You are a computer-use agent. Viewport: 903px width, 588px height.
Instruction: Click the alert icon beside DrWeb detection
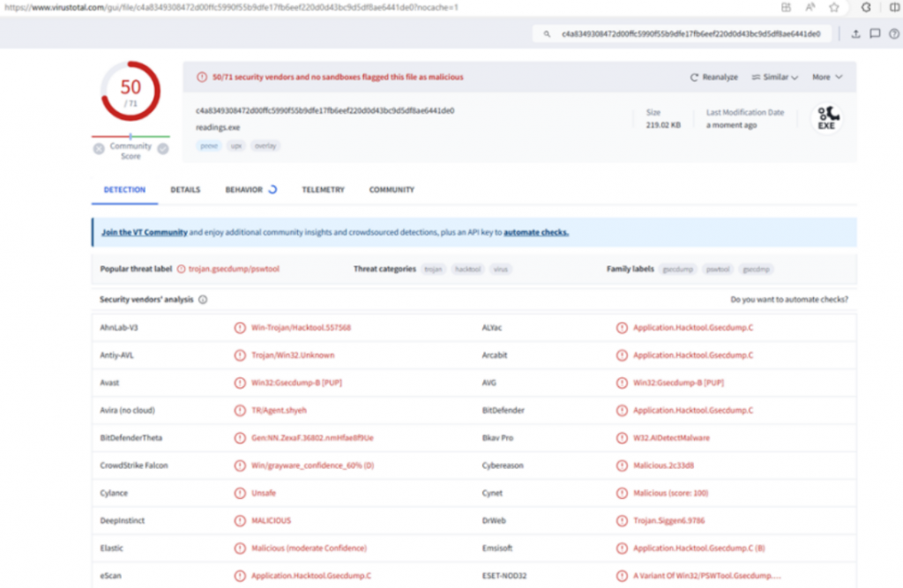point(622,521)
